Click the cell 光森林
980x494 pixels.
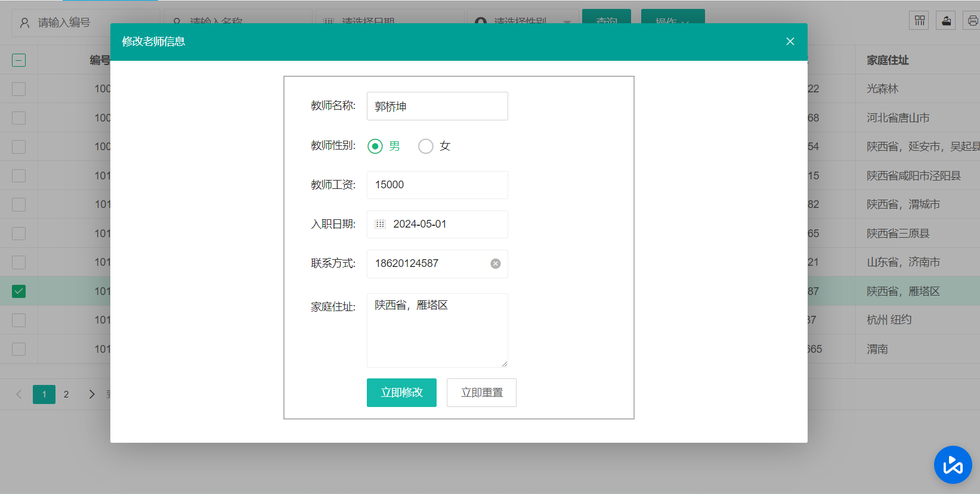coord(882,89)
